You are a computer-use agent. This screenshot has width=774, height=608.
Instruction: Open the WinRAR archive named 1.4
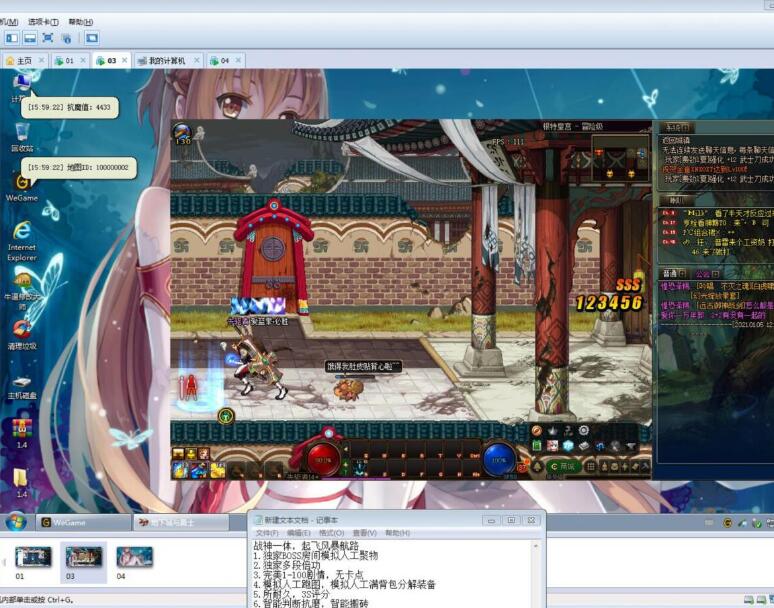point(22,433)
